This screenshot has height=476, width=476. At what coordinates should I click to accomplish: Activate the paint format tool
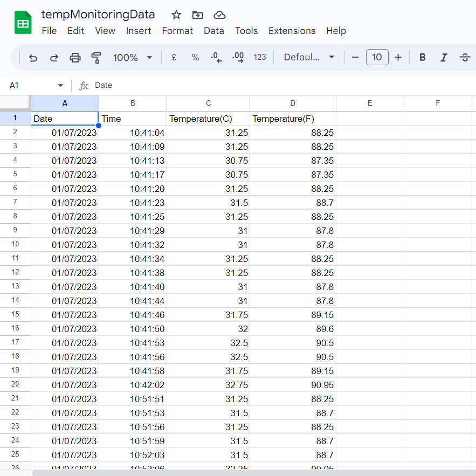96,57
